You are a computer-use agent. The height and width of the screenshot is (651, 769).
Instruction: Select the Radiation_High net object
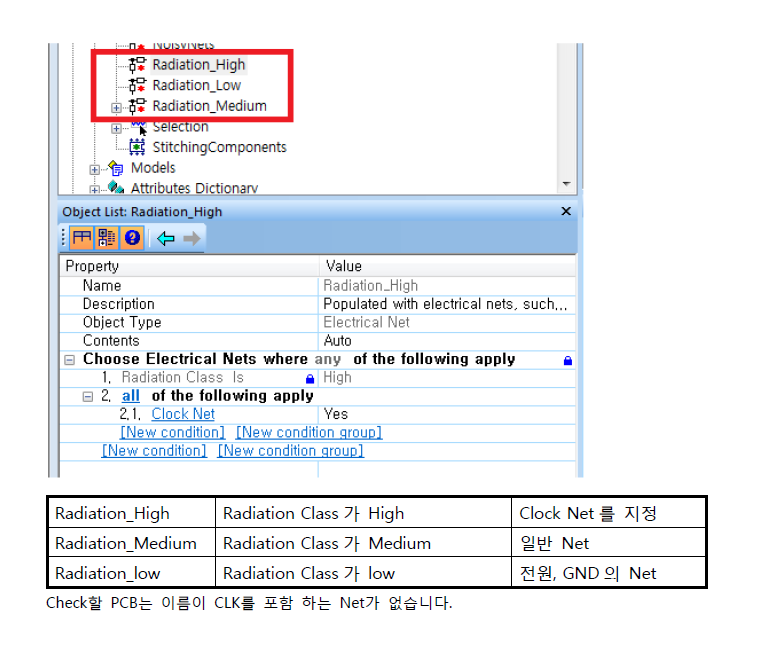coord(198,65)
